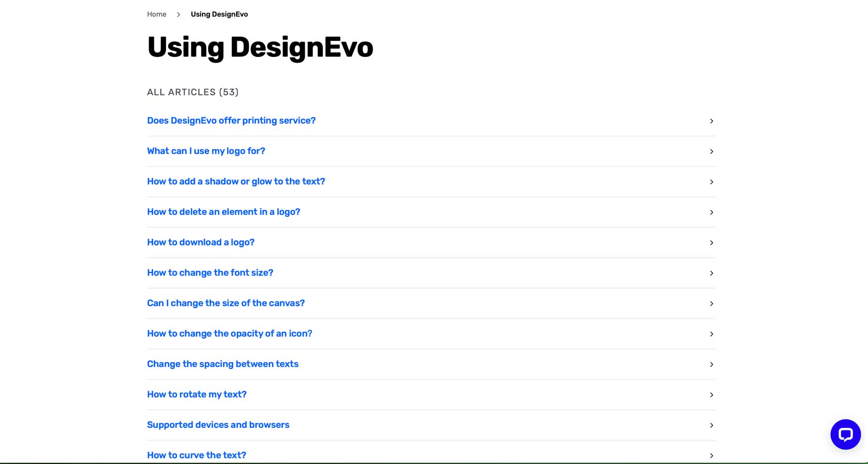Open 'How to change the opacity of an icon?'

tap(230, 333)
